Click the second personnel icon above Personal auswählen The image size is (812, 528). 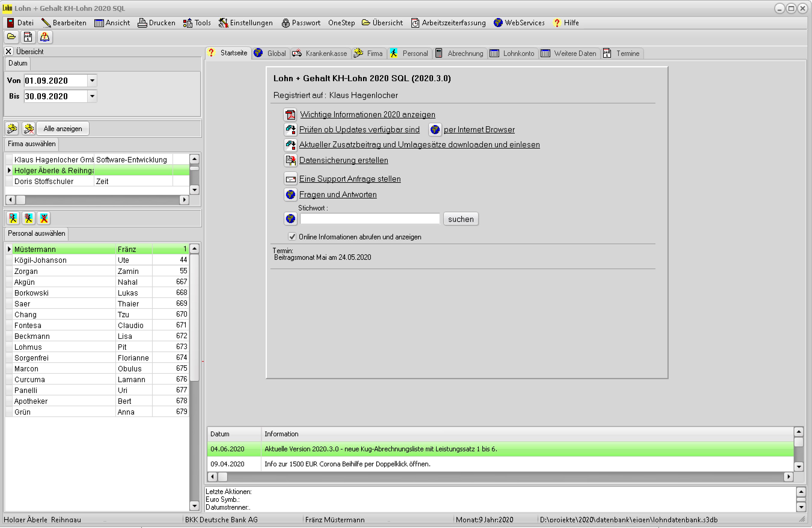coord(29,218)
